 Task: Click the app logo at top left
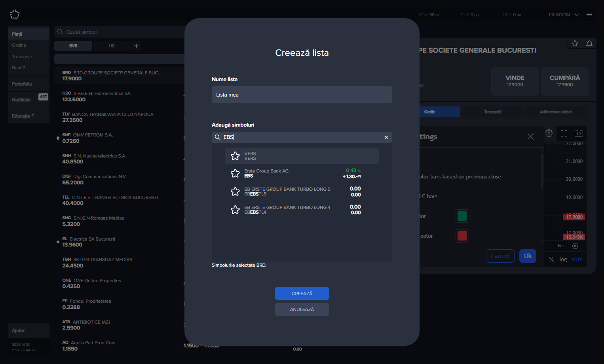[15, 15]
